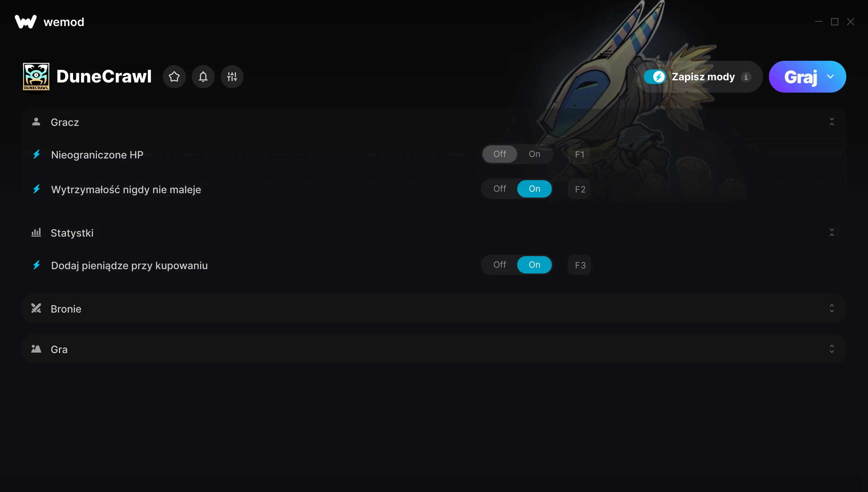Viewport: 868px width, 492px height.
Task: Turn Off Dodaj pieniądze przy kupowaniu
Action: coord(500,265)
